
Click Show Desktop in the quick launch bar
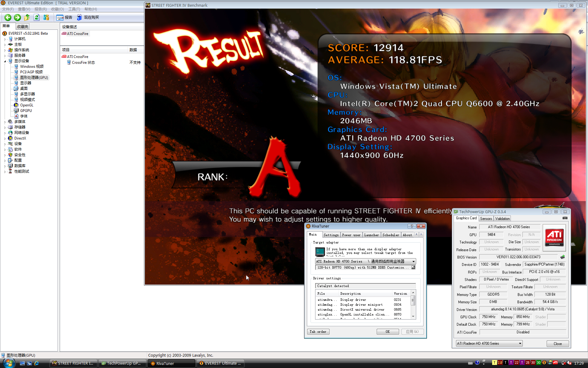click(x=22, y=363)
